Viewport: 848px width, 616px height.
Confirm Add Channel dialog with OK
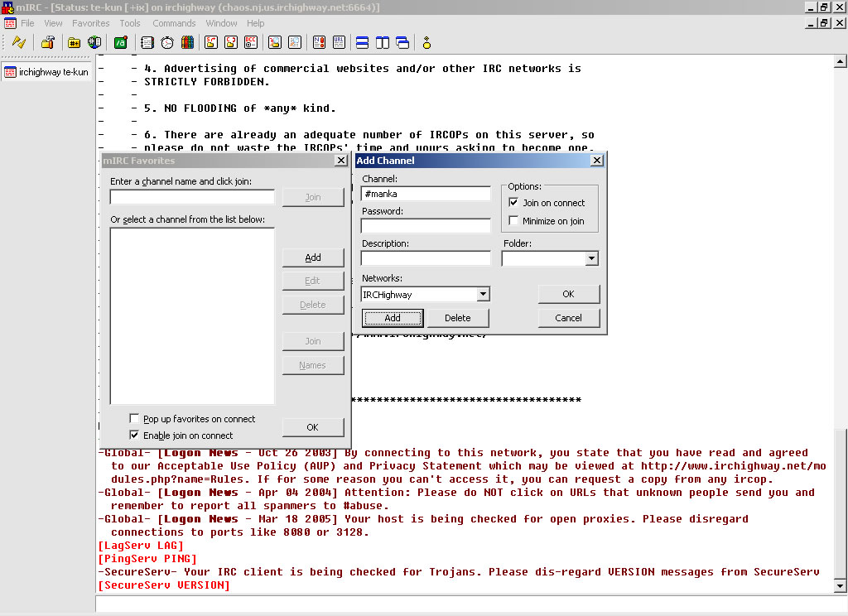pos(568,294)
